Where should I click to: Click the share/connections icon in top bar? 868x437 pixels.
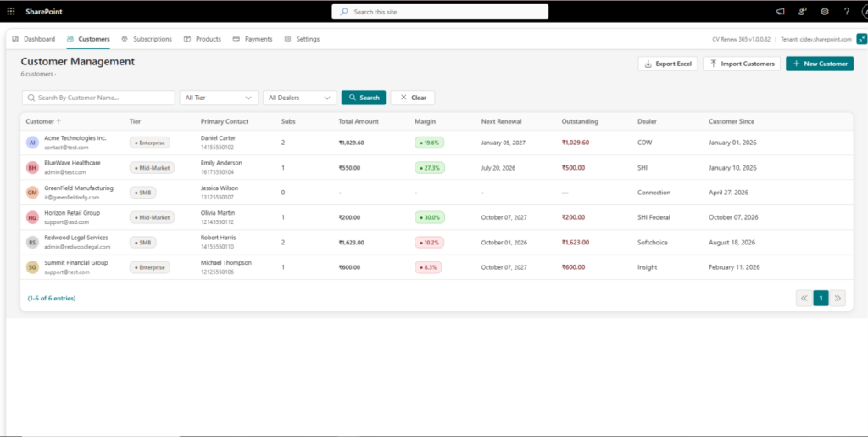click(802, 11)
